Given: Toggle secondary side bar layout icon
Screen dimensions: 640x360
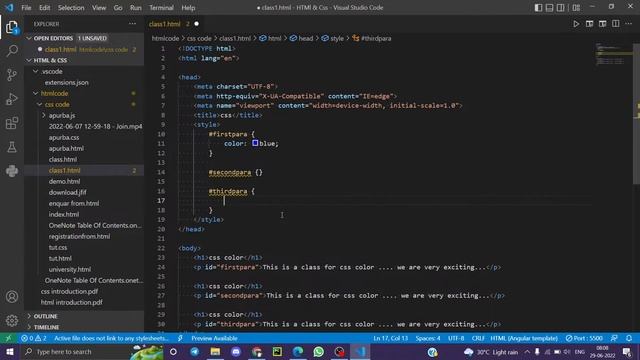Looking at the screenshot, I should (x=560, y=7).
